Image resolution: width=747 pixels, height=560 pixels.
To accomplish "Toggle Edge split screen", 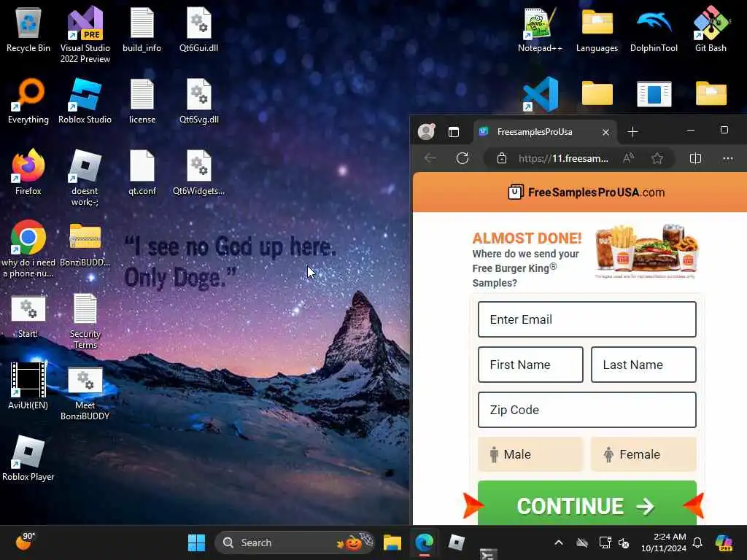I will pyautogui.click(x=695, y=158).
